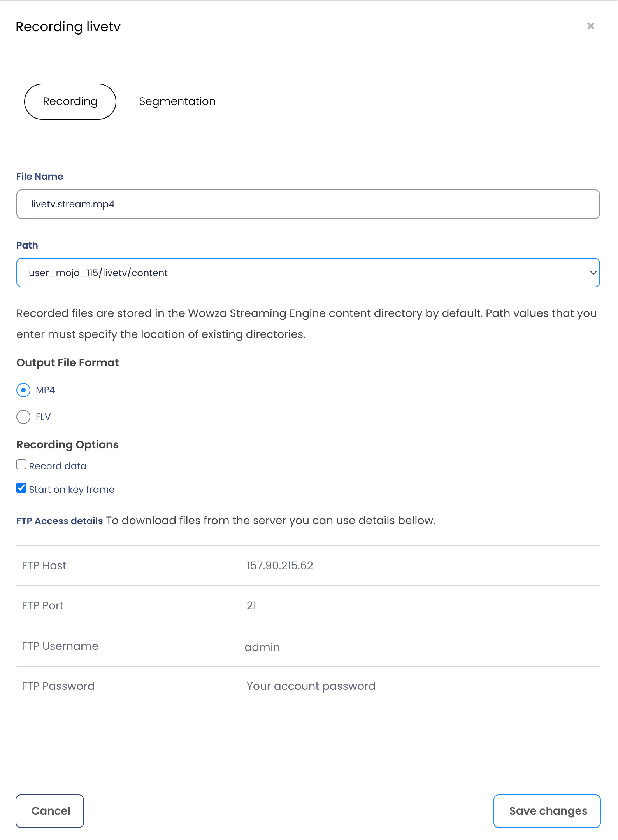Image resolution: width=618 pixels, height=840 pixels.
Task: Click the FTP Access details heading
Action: pos(60,521)
